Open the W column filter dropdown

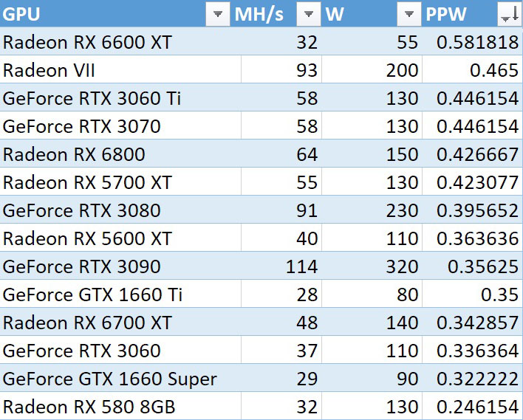pyautogui.click(x=409, y=14)
